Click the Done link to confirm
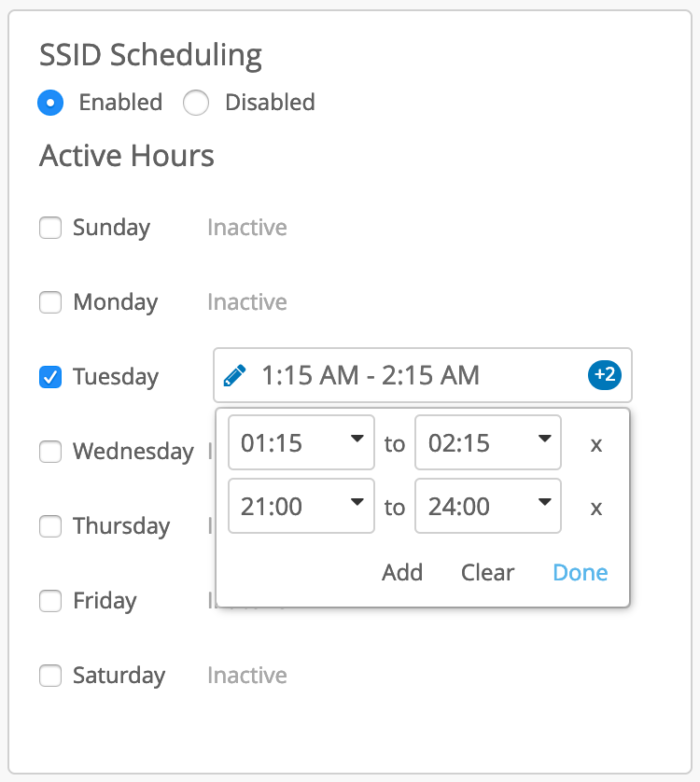The width and height of the screenshot is (700, 782). 580,572
